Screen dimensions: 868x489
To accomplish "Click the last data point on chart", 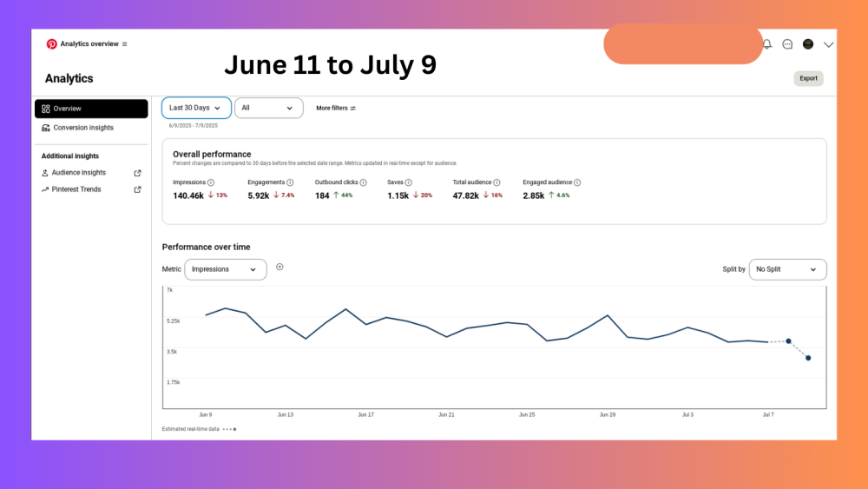I will pyautogui.click(x=808, y=358).
